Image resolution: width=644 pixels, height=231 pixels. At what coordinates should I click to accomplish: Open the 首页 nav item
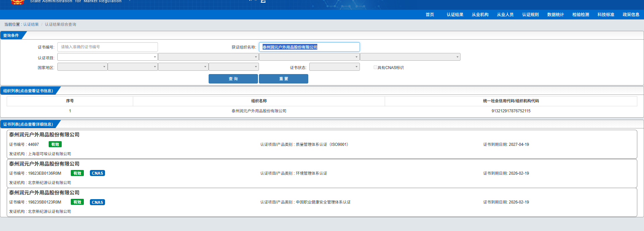[x=430, y=14]
